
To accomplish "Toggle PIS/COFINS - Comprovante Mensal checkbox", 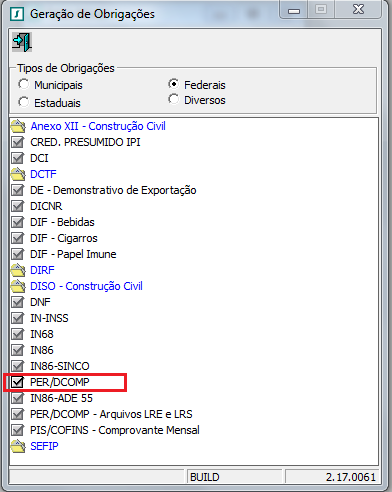I will click(17, 430).
